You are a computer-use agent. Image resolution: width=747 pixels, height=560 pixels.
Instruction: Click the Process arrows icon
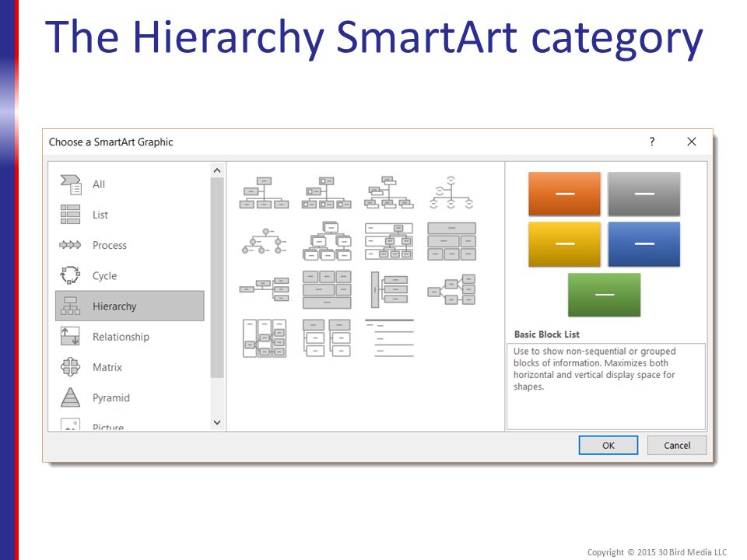pos(70,245)
